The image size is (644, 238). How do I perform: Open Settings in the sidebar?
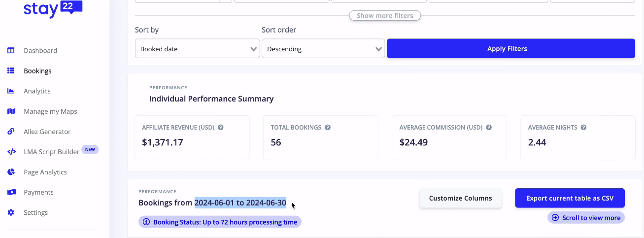[x=35, y=212]
